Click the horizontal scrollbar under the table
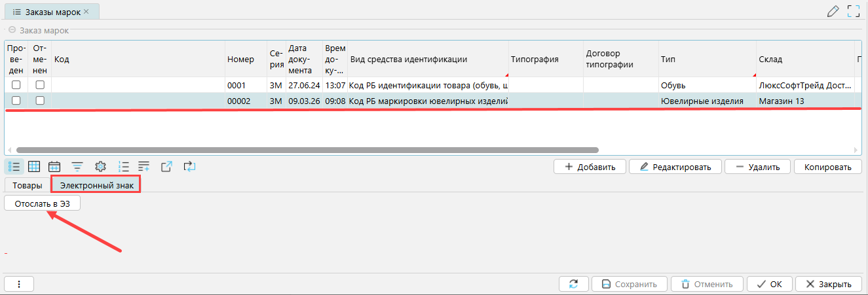Image resolution: width=868 pixels, height=295 pixels. [308, 150]
